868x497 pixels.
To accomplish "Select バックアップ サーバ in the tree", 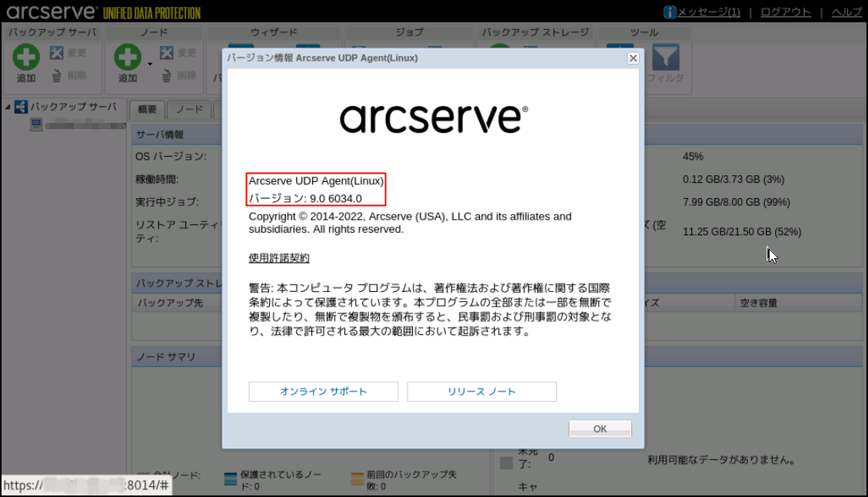I will tap(74, 107).
